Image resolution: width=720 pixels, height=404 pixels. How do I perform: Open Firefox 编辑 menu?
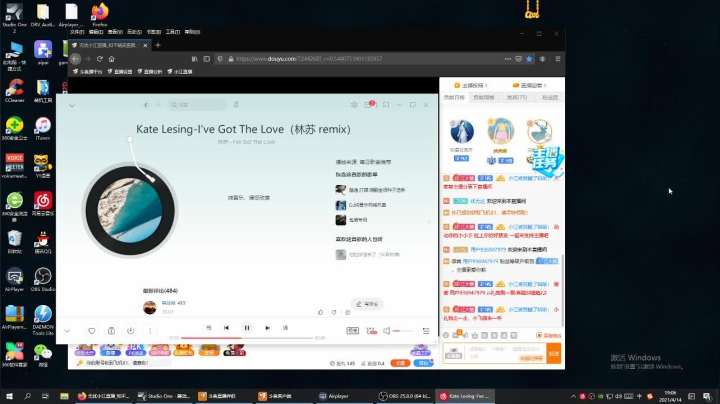pos(96,32)
